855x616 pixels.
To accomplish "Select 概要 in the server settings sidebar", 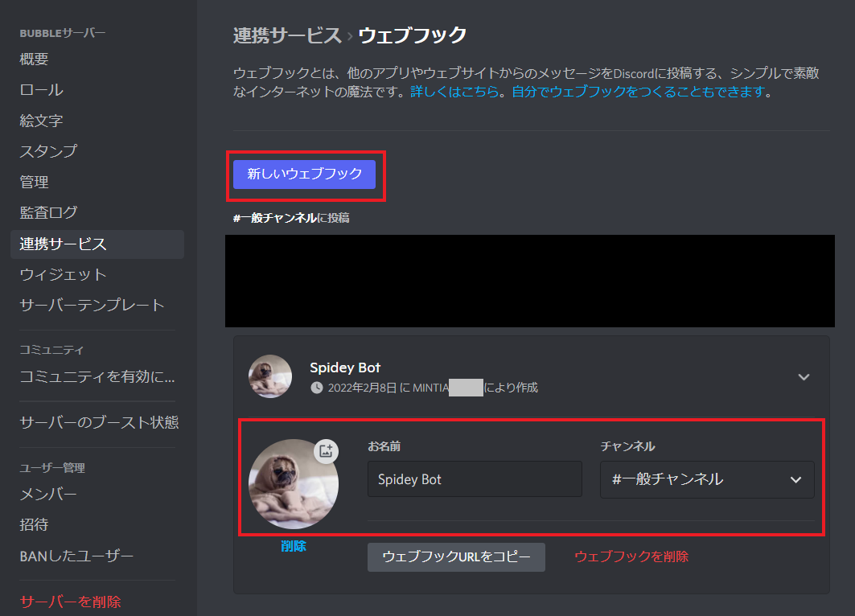I will coord(34,59).
